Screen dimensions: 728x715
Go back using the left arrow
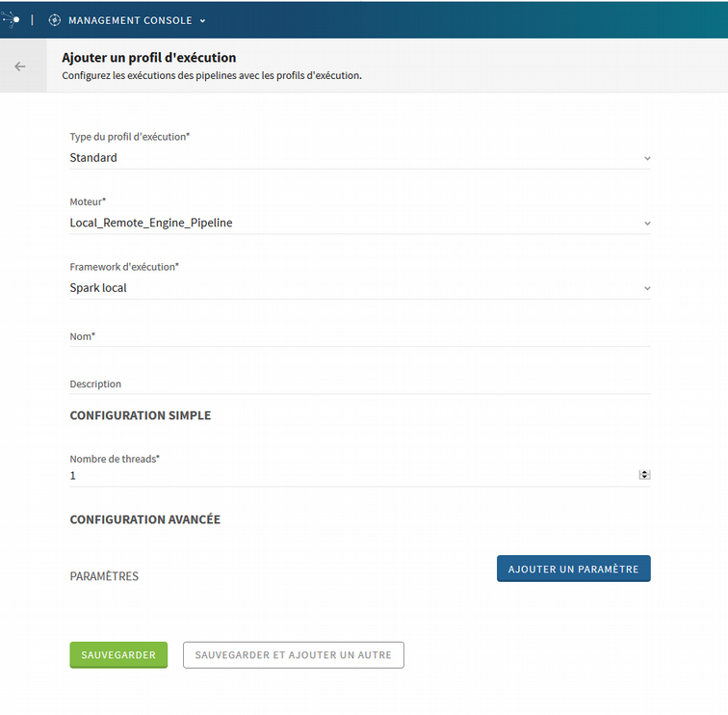click(x=20, y=66)
